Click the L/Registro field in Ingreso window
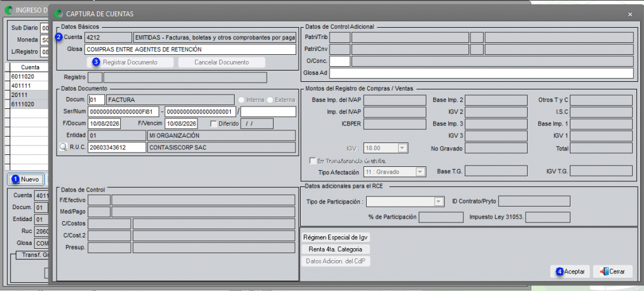644x291 pixels. [45, 52]
